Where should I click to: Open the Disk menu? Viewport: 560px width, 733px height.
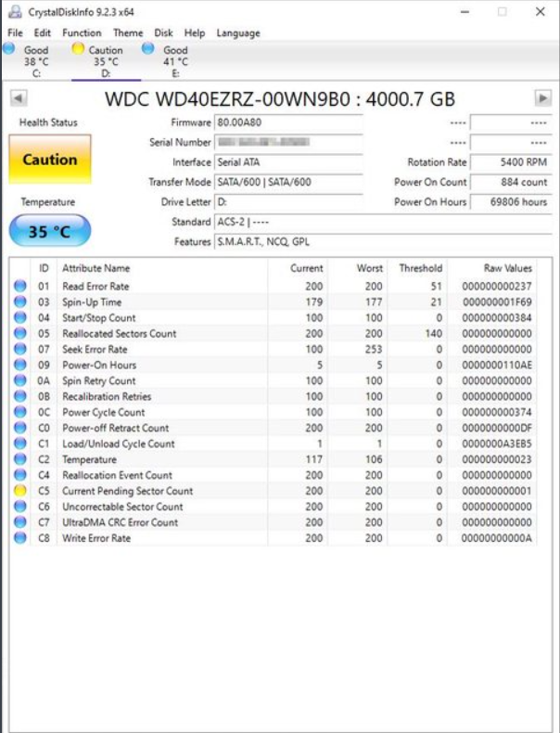pyautogui.click(x=163, y=32)
